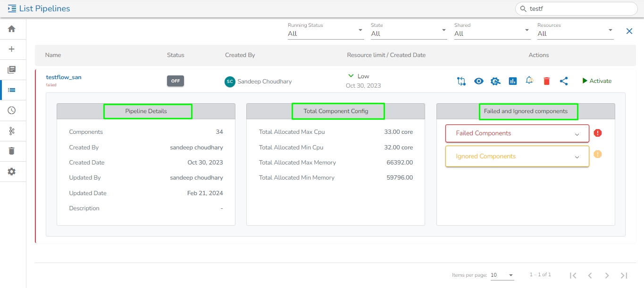Activate the testflow_san pipeline
This screenshot has height=288, width=644.
point(596,81)
